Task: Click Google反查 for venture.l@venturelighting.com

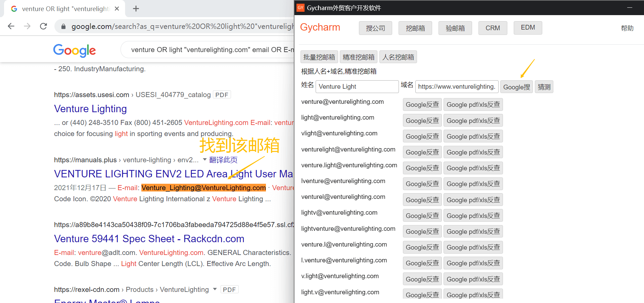Action: pos(422,247)
